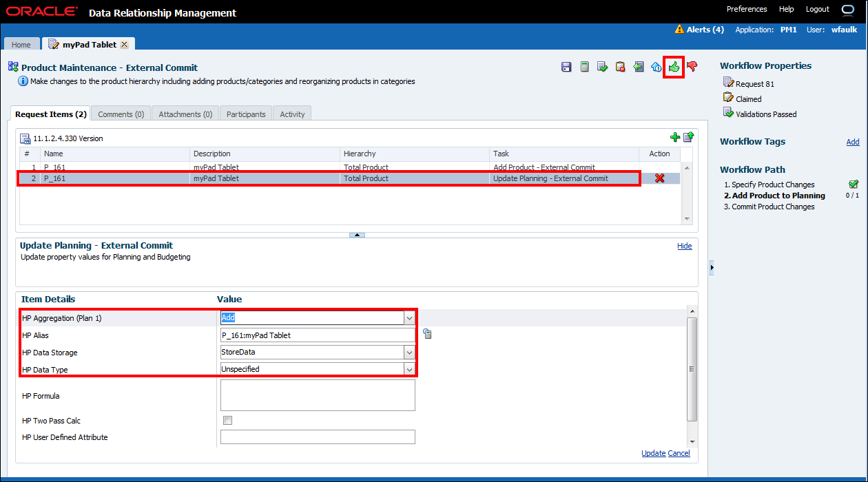Image resolution: width=868 pixels, height=482 pixels.
Task: Click the request items table scroll-up arrow
Action: 687,167
